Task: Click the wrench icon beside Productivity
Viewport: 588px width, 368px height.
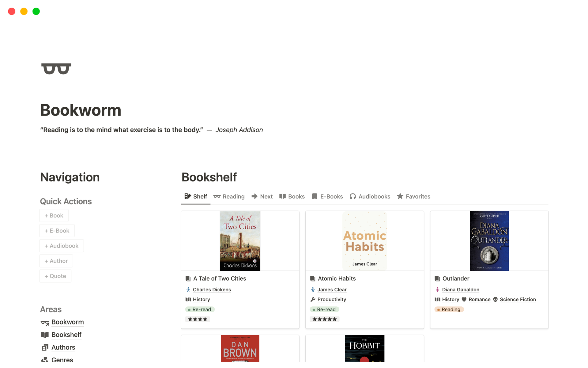Action: point(313,299)
